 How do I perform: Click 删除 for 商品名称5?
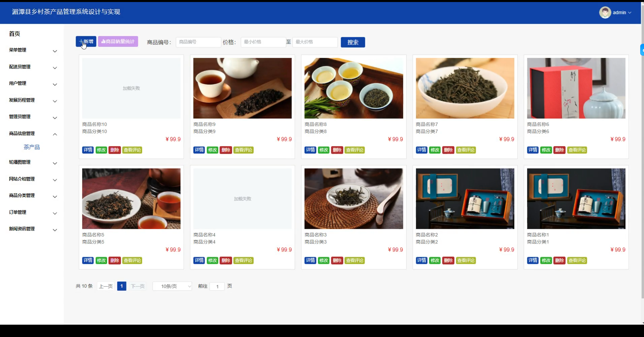pos(114,261)
